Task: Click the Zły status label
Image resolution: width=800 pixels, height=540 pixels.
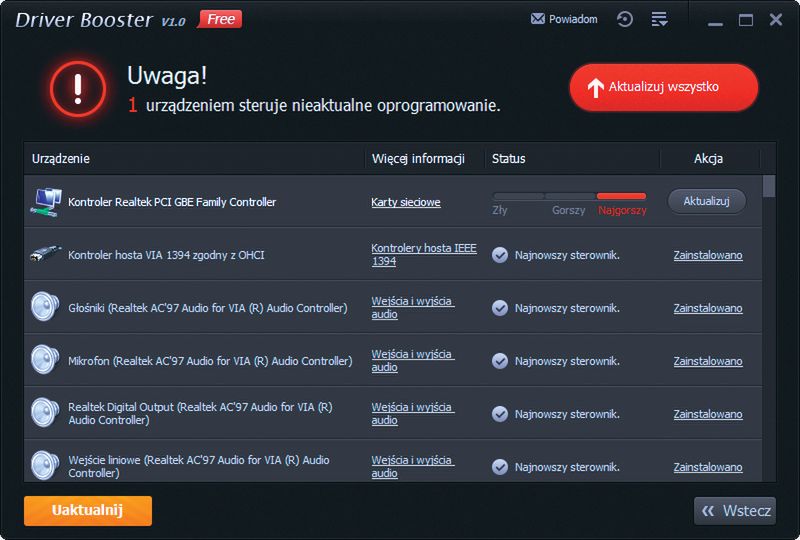Action: [x=500, y=210]
